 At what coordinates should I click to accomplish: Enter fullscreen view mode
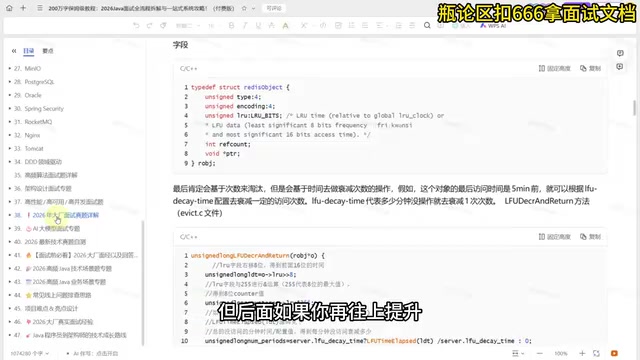(x=596, y=353)
